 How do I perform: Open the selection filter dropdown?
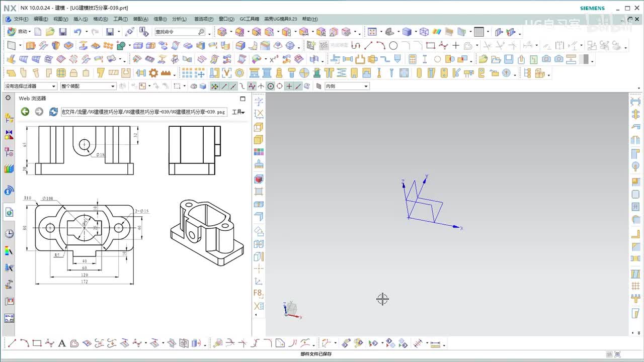click(x=30, y=86)
